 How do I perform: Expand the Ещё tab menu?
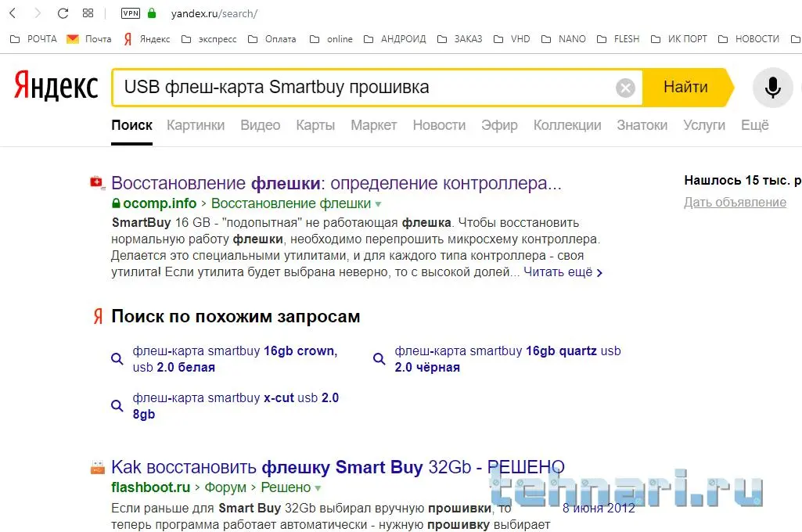[x=755, y=125]
